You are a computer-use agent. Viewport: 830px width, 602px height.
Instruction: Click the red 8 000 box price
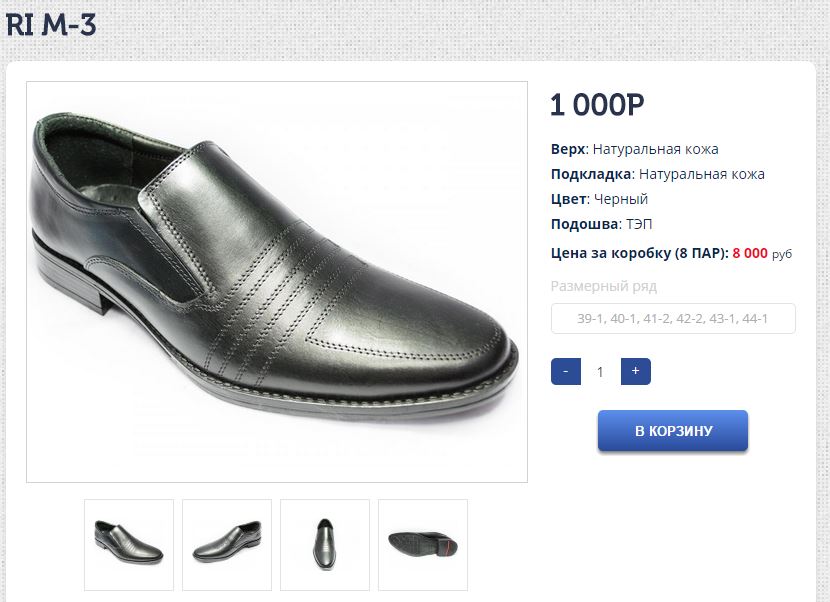pos(750,254)
